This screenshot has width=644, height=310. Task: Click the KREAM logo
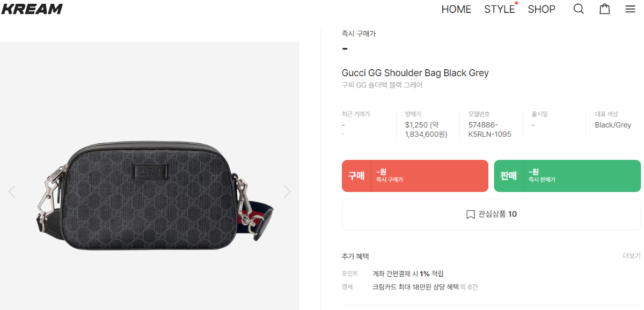(x=32, y=9)
